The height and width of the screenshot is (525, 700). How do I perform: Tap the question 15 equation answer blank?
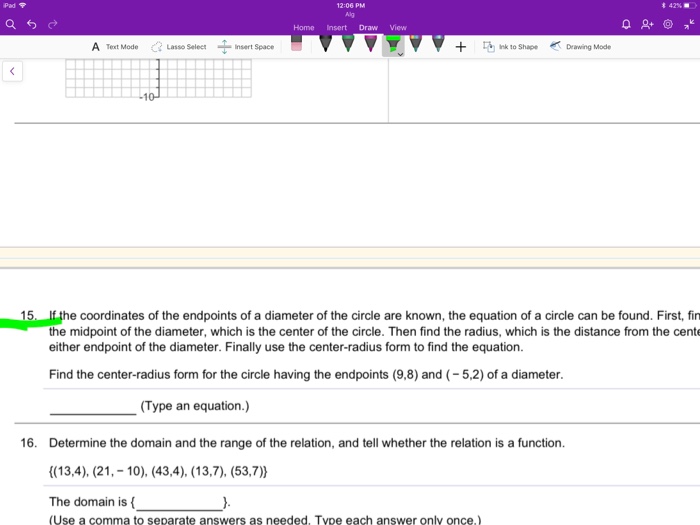pyautogui.click(x=93, y=407)
